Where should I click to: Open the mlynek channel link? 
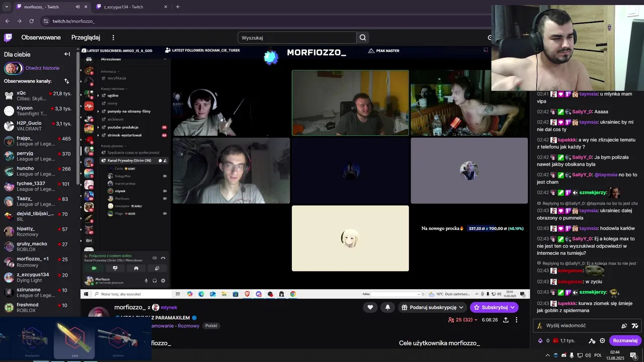click(169, 307)
